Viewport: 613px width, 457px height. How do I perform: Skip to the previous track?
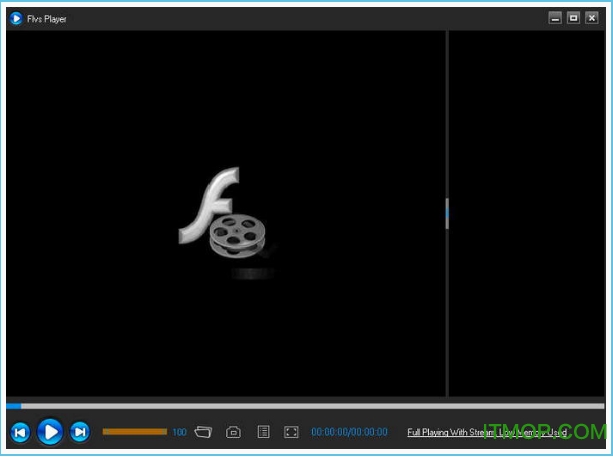(20, 432)
